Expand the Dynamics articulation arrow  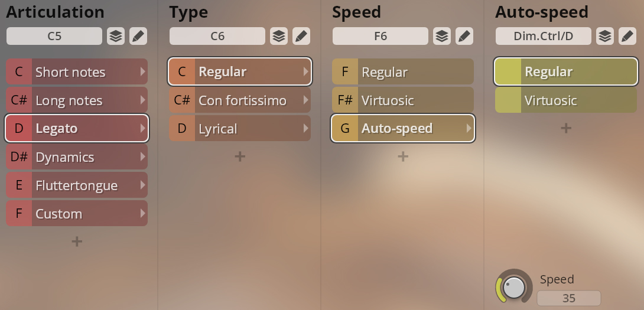click(x=142, y=157)
